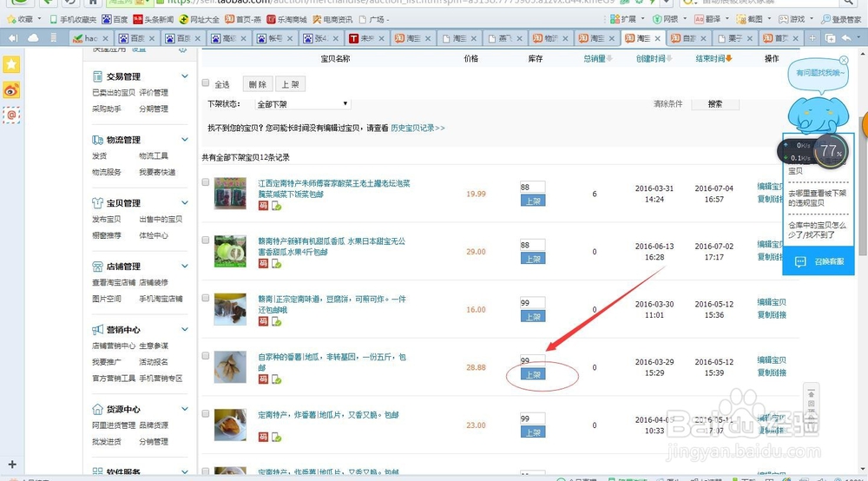The image size is (868, 481).
Task: Click 上架 for the 28.88 番薯 item
Action: (533, 375)
